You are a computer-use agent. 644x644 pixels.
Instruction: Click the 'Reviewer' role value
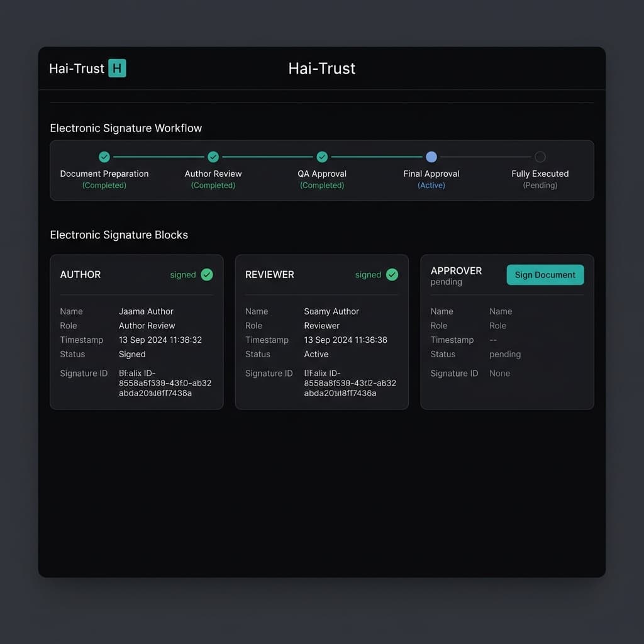click(x=322, y=326)
